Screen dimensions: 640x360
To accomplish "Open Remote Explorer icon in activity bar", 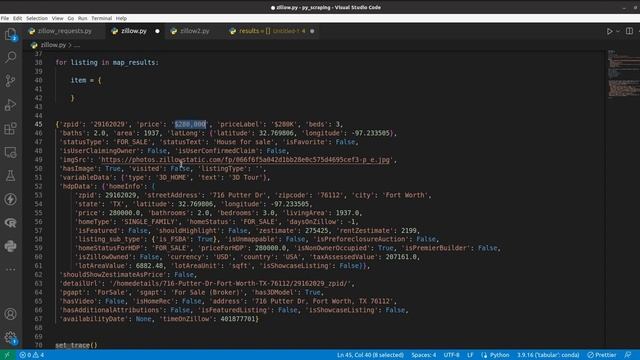I will (x=11, y=152).
